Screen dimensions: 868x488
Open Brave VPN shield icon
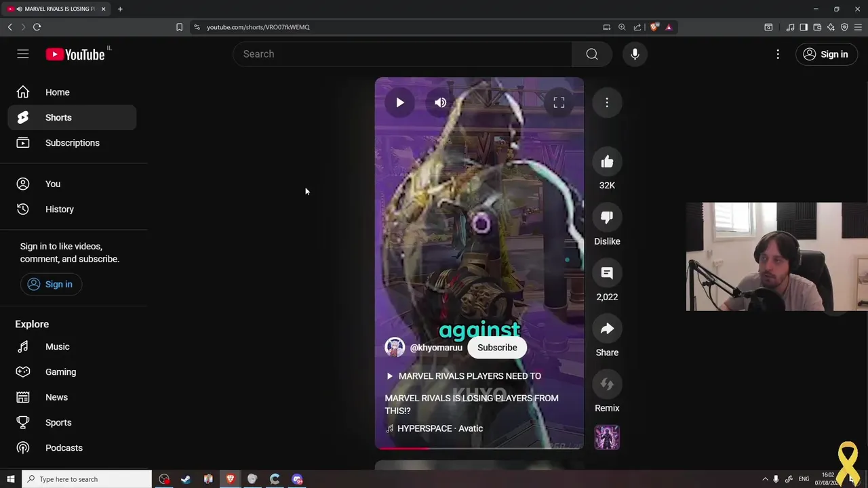[x=844, y=27]
